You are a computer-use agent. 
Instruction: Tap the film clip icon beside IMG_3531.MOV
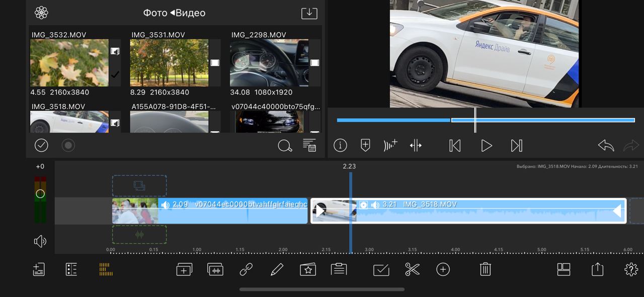pyautogui.click(x=215, y=63)
